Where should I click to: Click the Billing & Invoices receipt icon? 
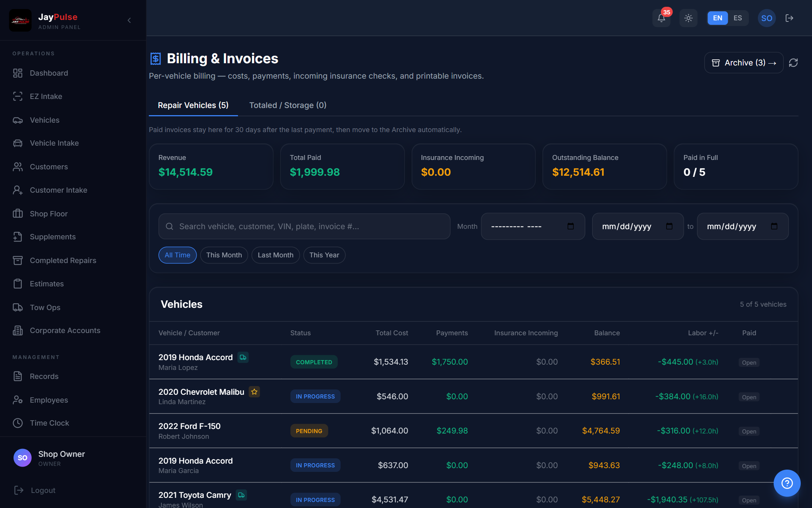[155, 59]
